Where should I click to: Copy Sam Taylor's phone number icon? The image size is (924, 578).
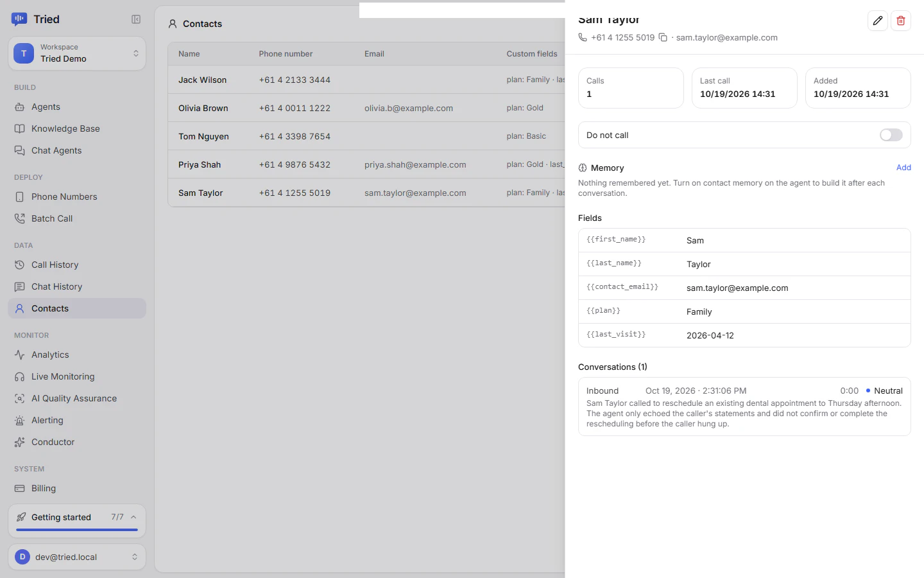click(x=663, y=37)
